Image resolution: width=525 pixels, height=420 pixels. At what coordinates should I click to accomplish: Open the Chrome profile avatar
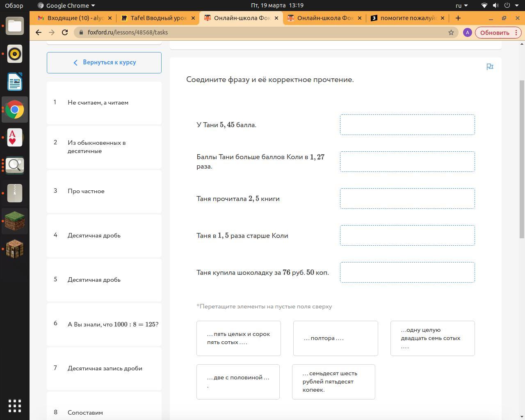(467, 32)
